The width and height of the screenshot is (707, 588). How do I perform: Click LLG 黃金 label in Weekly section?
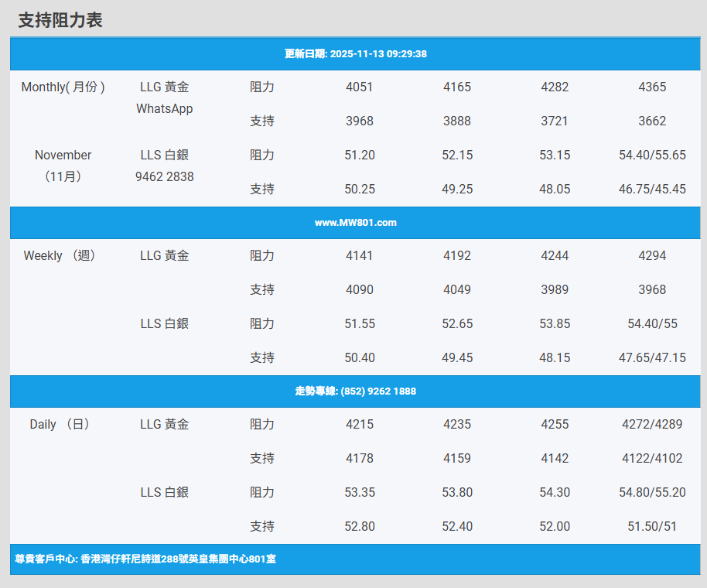[165, 256]
